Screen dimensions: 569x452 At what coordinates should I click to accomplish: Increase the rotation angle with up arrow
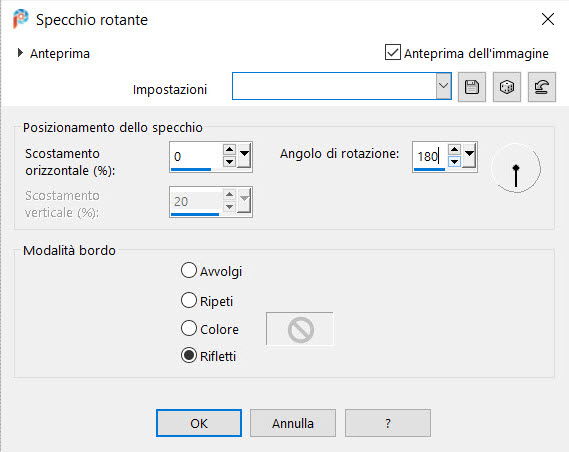click(x=454, y=149)
